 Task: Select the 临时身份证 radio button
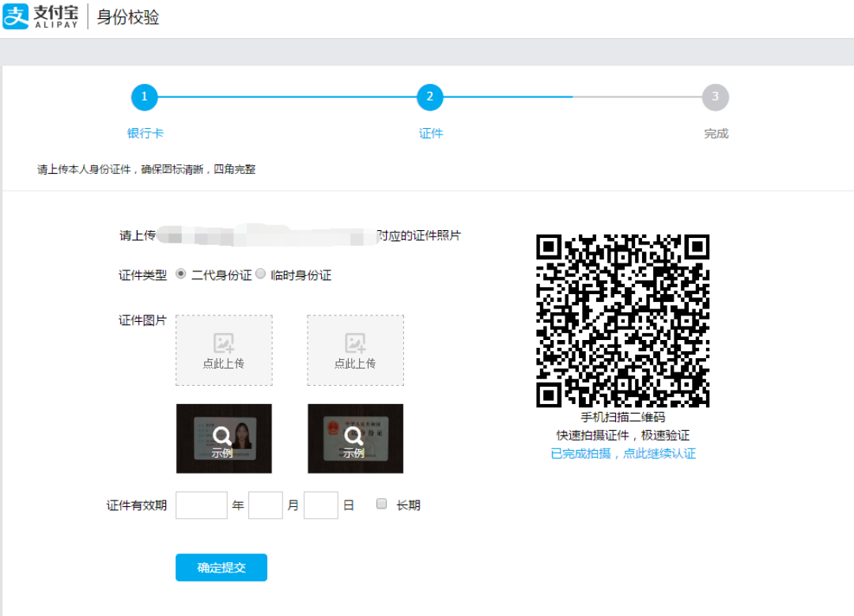pos(260,274)
